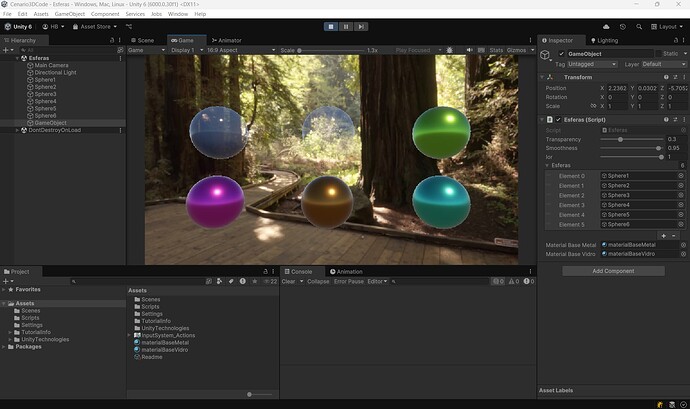The height and width of the screenshot is (409, 690).
Task: Click the Add Component button
Action: (x=613, y=271)
